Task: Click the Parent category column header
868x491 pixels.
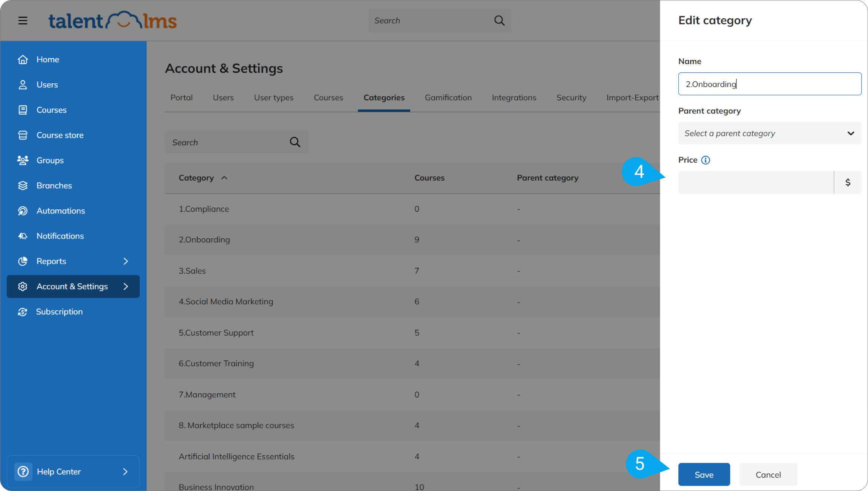Action: [x=547, y=178]
